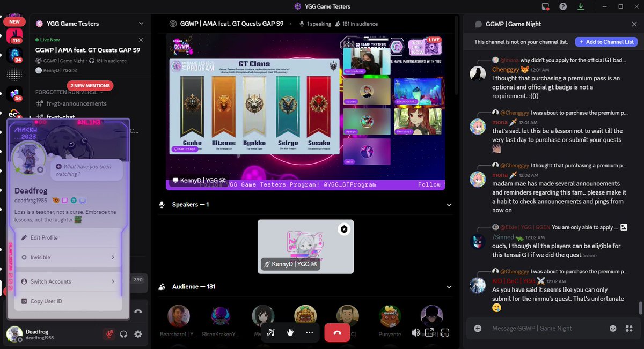
Task: Open the server with 114 badge
Action: pos(14,36)
